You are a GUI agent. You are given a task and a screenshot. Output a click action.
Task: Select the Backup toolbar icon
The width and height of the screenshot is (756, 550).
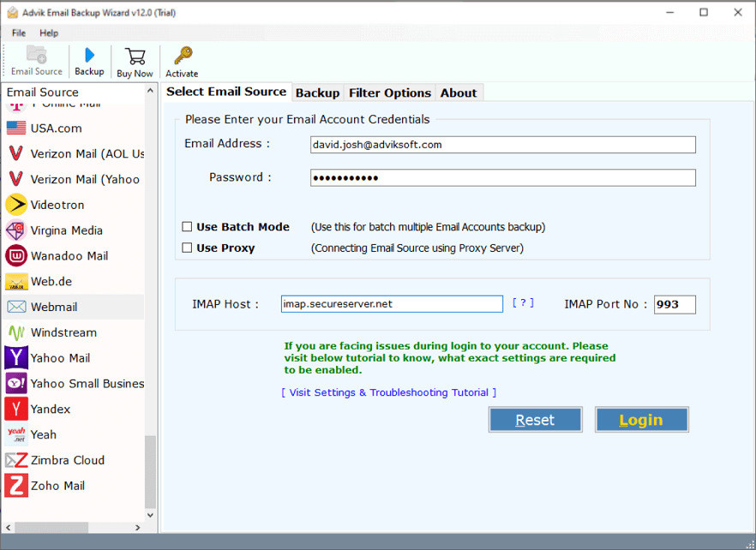pos(89,60)
